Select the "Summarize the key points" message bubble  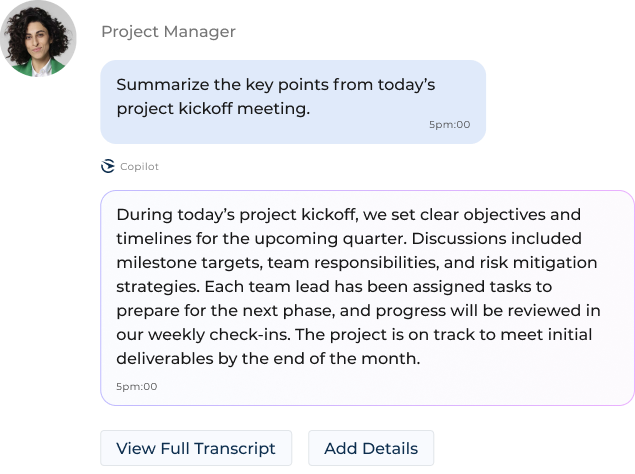(x=293, y=101)
